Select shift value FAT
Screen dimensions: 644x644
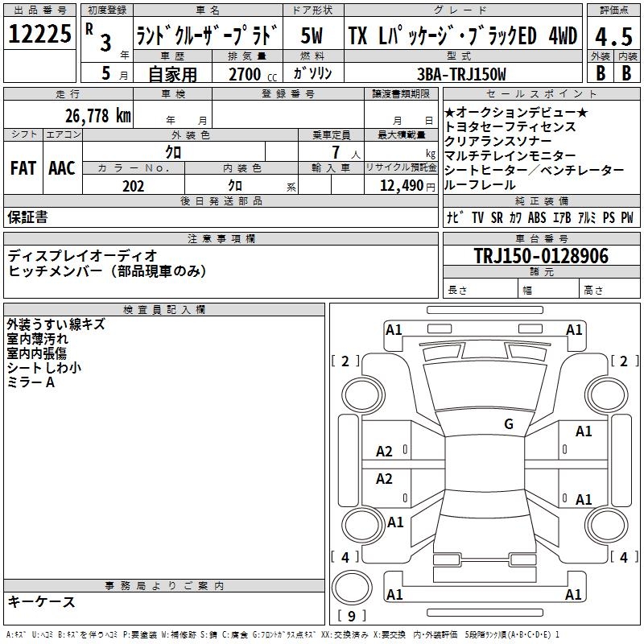[23, 168]
